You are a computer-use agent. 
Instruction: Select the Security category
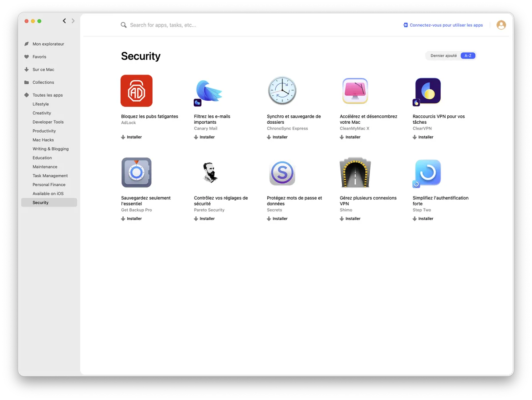pos(49,203)
